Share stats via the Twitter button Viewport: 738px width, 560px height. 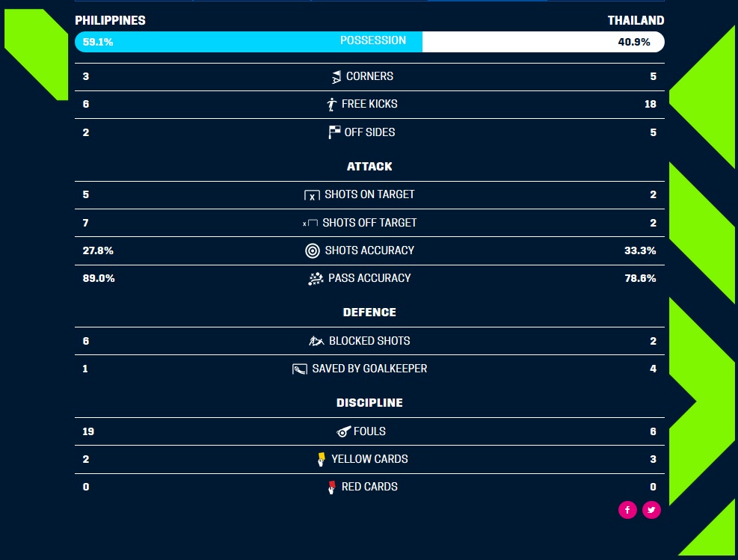[651, 510]
